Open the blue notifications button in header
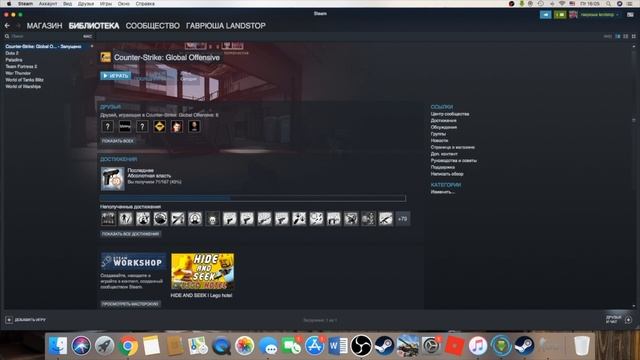Viewport: 640px width, 360px height. pyautogui.click(x=545, y=15)
